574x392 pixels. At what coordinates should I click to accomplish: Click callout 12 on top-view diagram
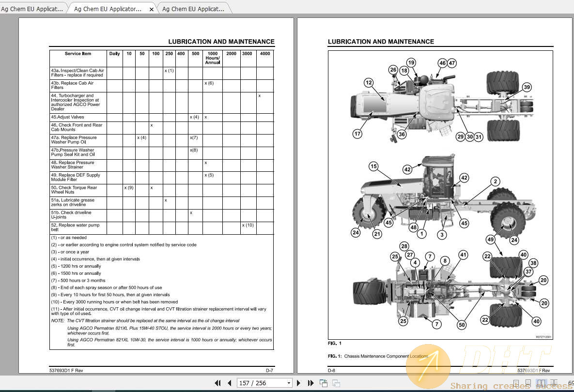[369, 83]
